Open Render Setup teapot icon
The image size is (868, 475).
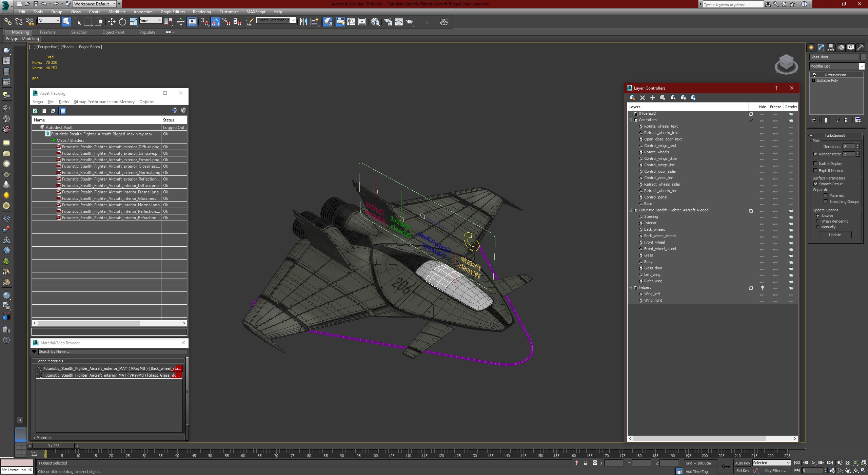388,22
